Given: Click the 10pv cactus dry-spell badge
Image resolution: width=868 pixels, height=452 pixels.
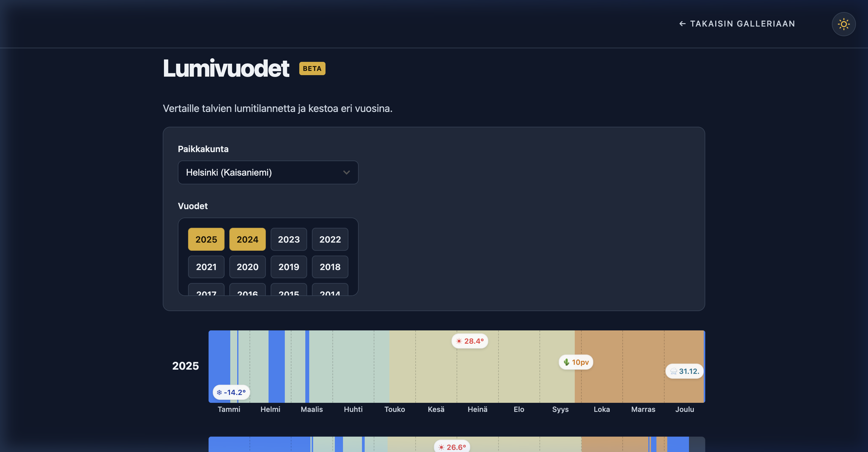Looking at the screenshot, I should pyautogui.click(x=576, y=362).
